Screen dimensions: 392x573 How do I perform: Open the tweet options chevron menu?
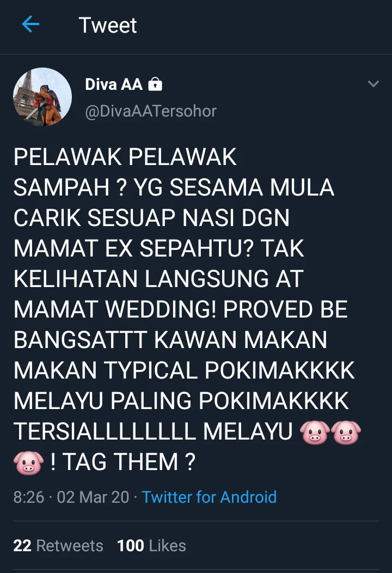click(x=373, y=84)
